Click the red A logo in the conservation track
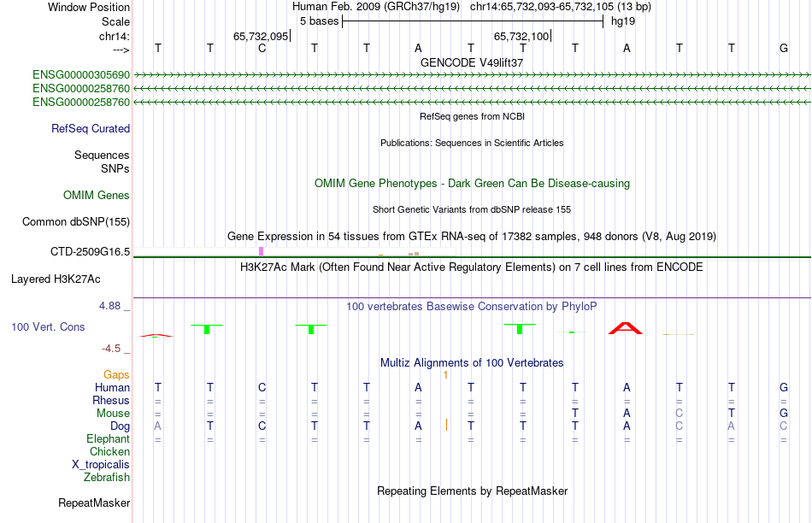 (626, 328)
